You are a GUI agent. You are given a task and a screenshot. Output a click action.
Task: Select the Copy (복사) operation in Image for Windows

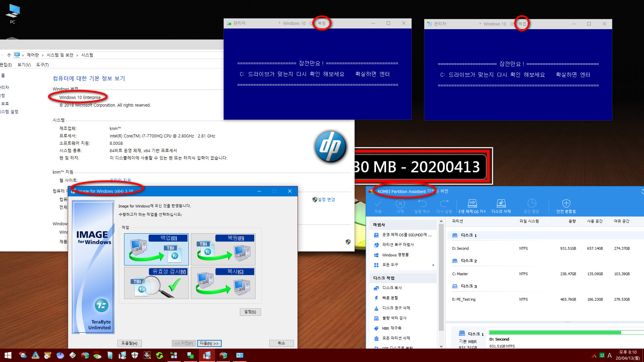click(223, 283)
